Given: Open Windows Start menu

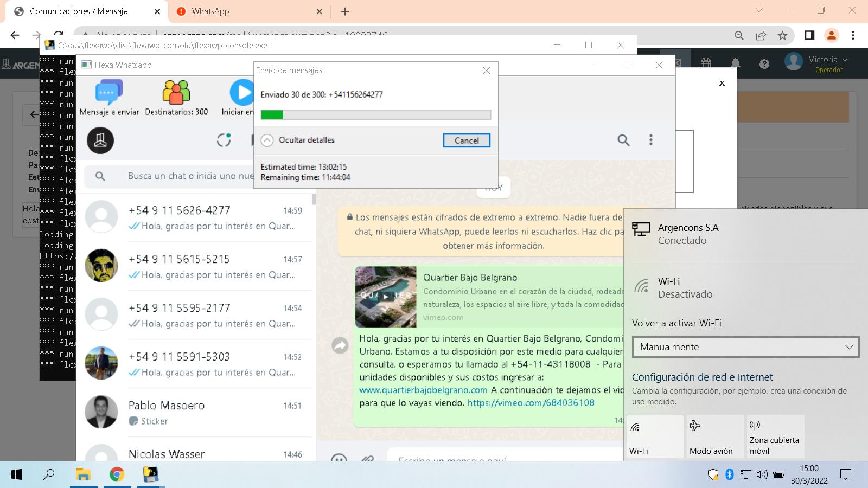Looking at the screenshot, I should [x=16, y=475].
